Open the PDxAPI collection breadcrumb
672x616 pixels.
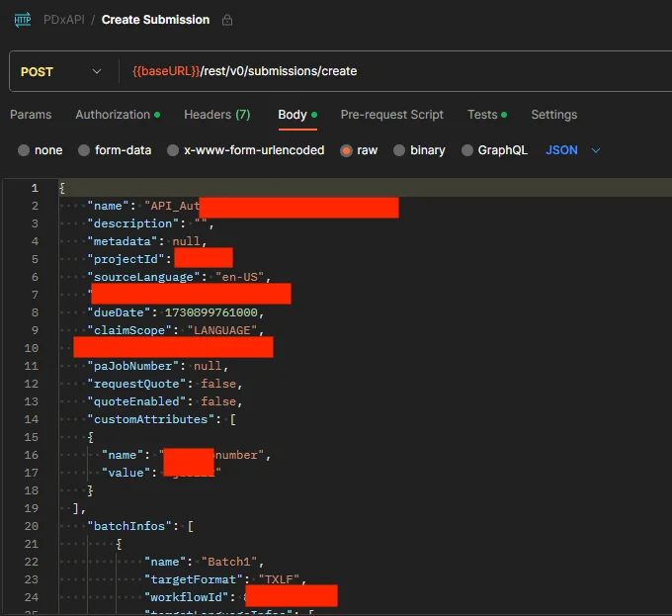tap(64, 20)
